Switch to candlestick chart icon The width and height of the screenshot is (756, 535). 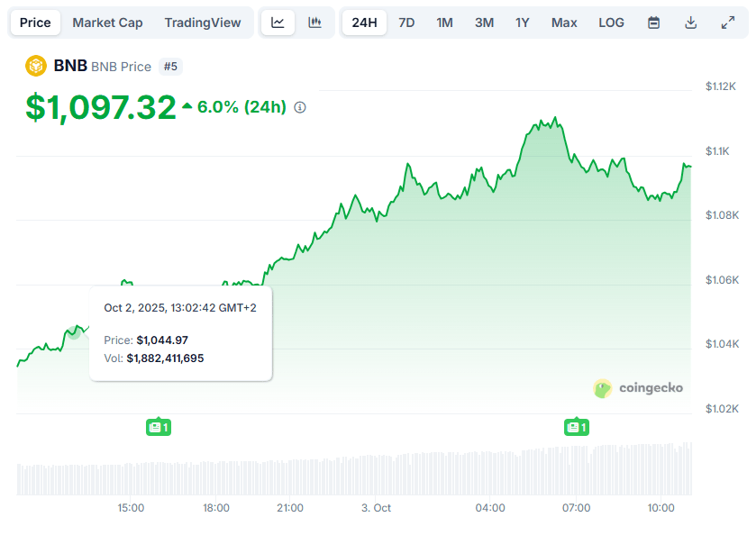pos(314,22)
